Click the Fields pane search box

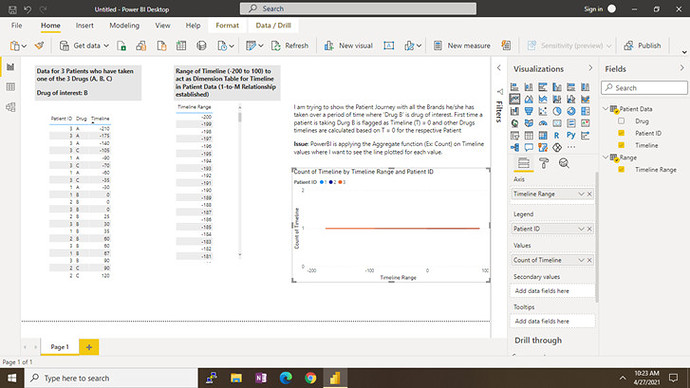[x=644, y=88]
